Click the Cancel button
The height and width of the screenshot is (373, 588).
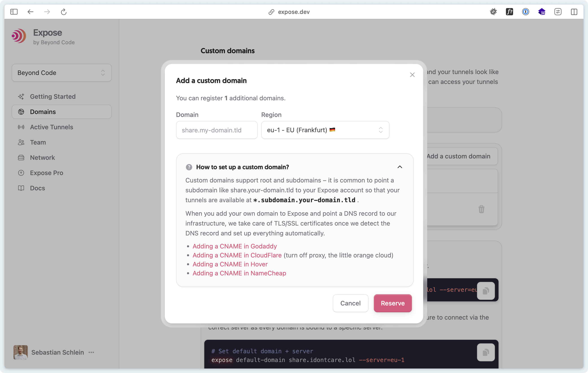(351, 303)
